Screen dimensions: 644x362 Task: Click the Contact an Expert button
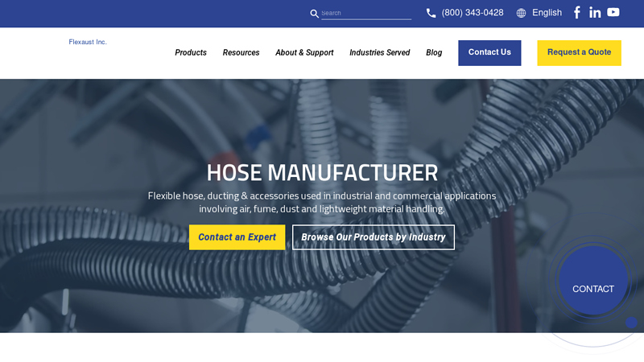point(237,237)
